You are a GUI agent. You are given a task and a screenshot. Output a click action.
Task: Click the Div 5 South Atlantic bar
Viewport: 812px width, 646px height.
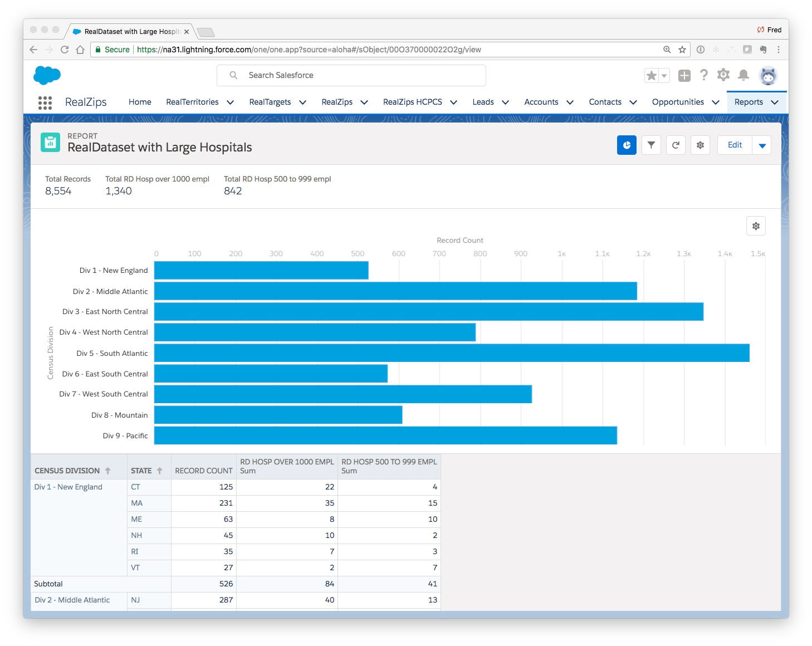point(451,353)
